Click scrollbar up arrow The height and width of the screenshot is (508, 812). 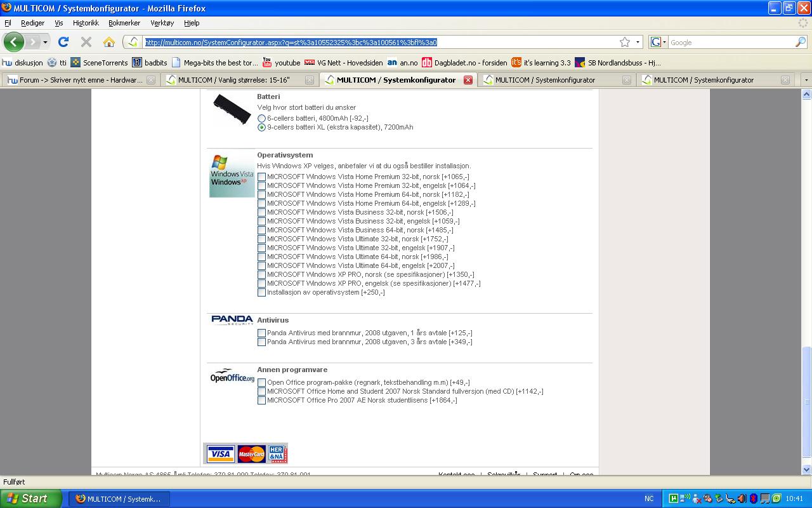[806, 95]
